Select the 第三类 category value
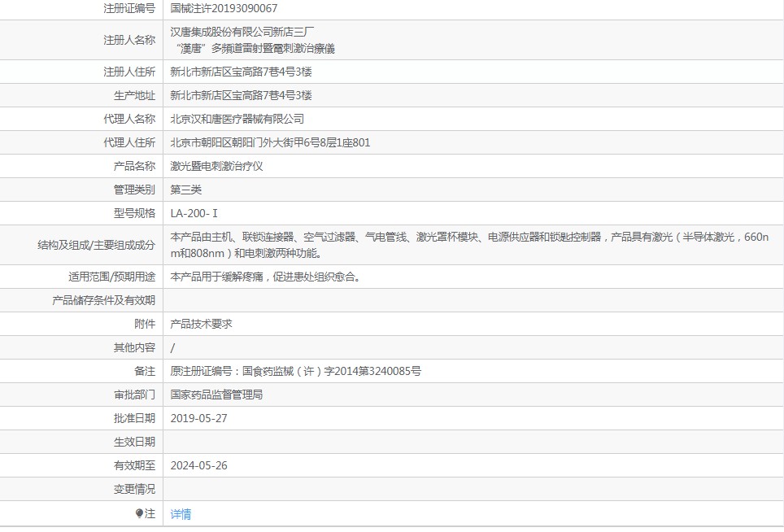Viewport: 784px width, 532px height. (x=186, y=190)
